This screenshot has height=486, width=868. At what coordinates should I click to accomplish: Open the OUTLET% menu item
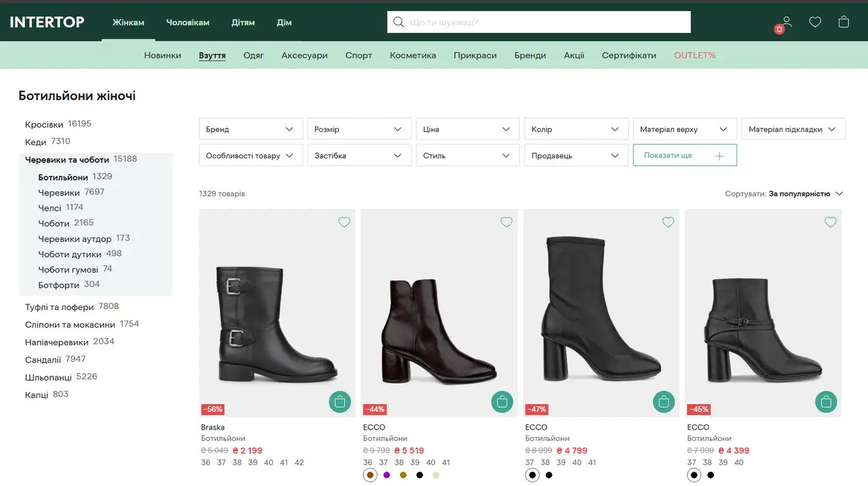point(694,55)
